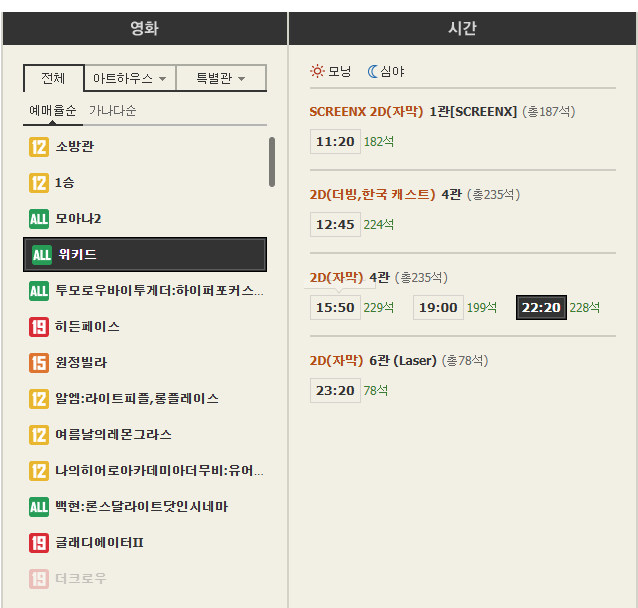Image resolution: width=638 pixels, height=608 pixels.
Task: Click the 19 rating icon beside 히든페이스
Action: 39,327
